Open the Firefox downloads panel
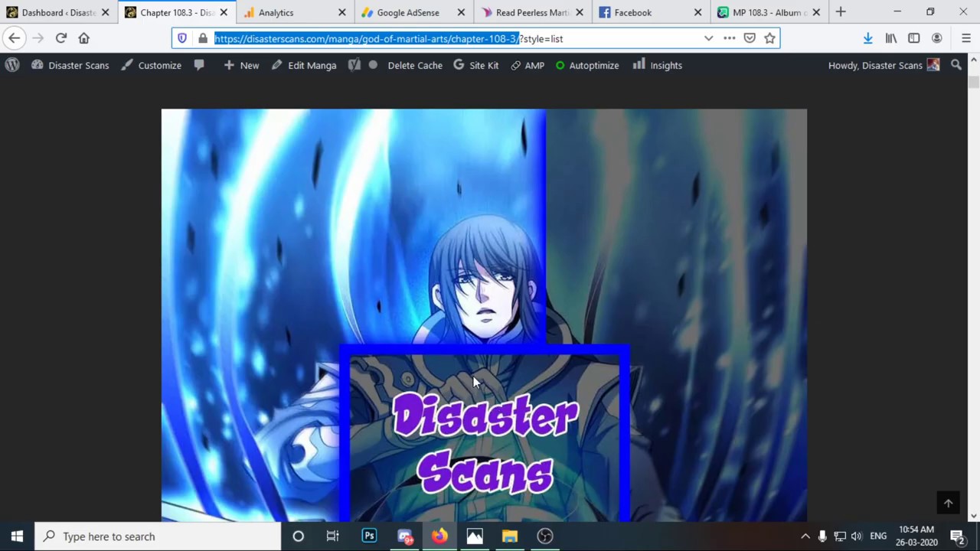Screen dimensions: 980x551 point(867,38)
